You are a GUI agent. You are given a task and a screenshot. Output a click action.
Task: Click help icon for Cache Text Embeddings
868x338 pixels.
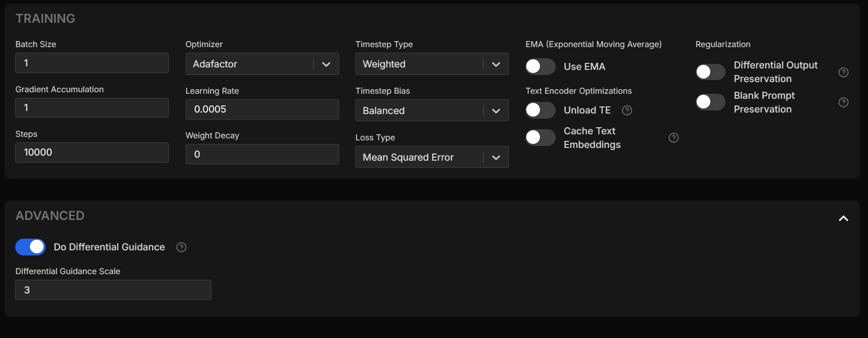[x=674, y=138]
